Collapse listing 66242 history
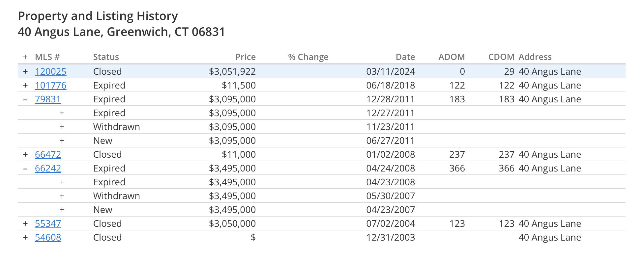This screenshot has height=262, width=644. pyautogui.click(x=25, y=168)
